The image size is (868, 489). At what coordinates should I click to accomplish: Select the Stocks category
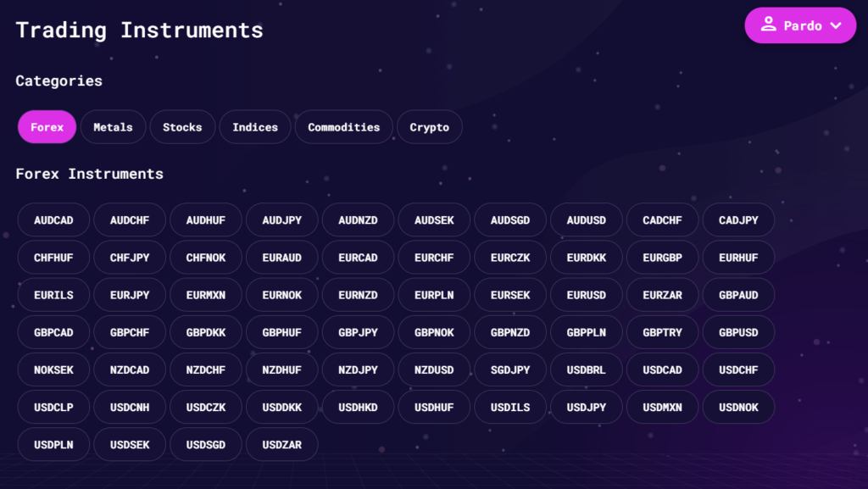point(182,126)
